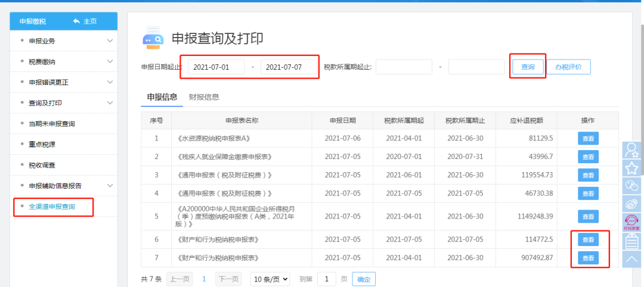Image resolution: width=644 pixels, height=287 pixels.
Task: Click the 申报日期 column header
Action: [342, 120]
